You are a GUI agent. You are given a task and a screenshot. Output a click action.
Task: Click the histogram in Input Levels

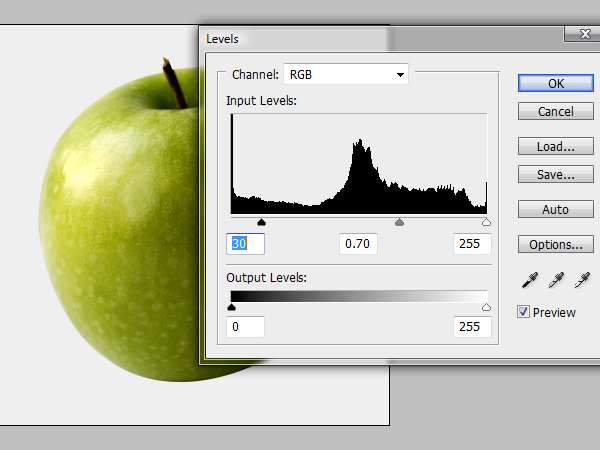[359, 164]
